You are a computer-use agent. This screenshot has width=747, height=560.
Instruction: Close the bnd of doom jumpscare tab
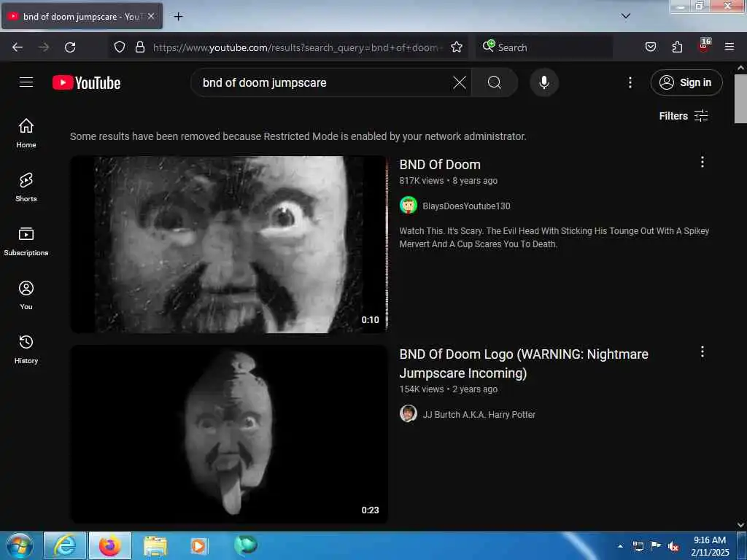click(151, 16)
